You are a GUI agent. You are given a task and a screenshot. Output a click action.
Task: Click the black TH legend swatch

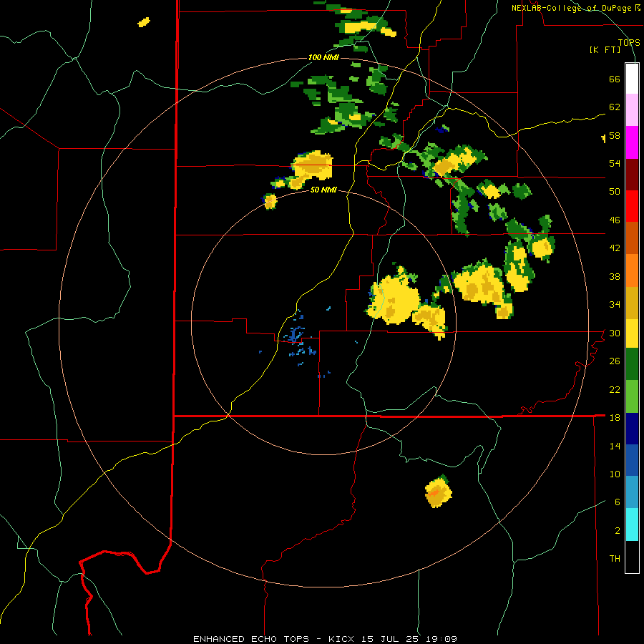point(632,557)
